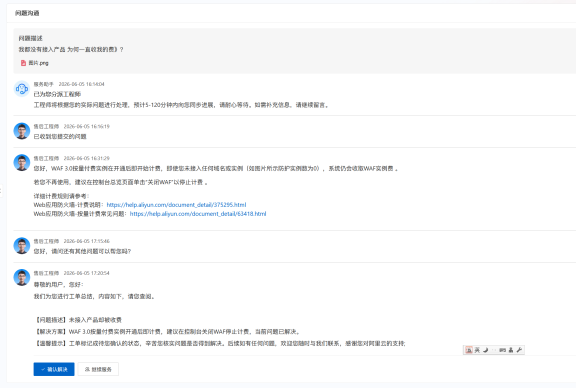Click the timestamp 2026-06-05 17:20:54
Viewport: 576px width, 388px height.
(x=87, y=273)
